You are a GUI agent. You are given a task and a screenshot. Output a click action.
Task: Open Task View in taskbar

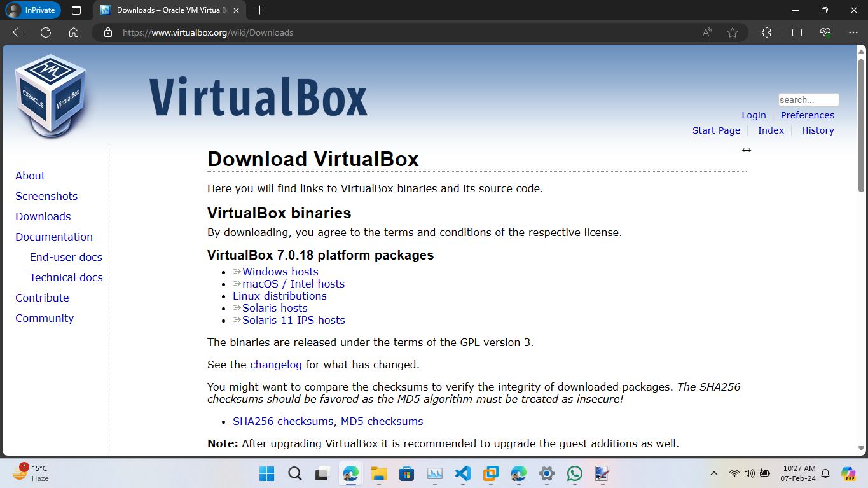[322, 473]
